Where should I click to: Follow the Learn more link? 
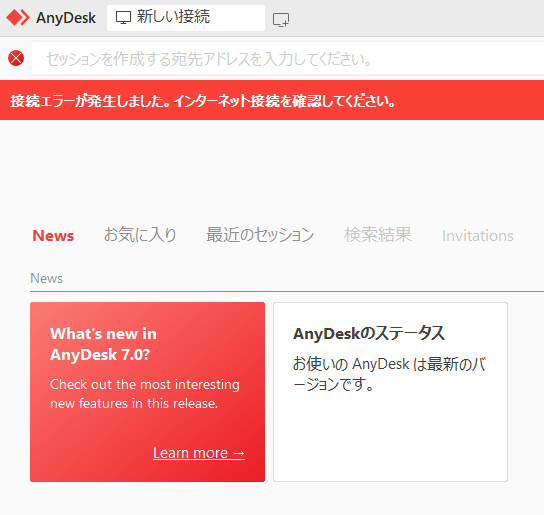[x=199, y=453]
